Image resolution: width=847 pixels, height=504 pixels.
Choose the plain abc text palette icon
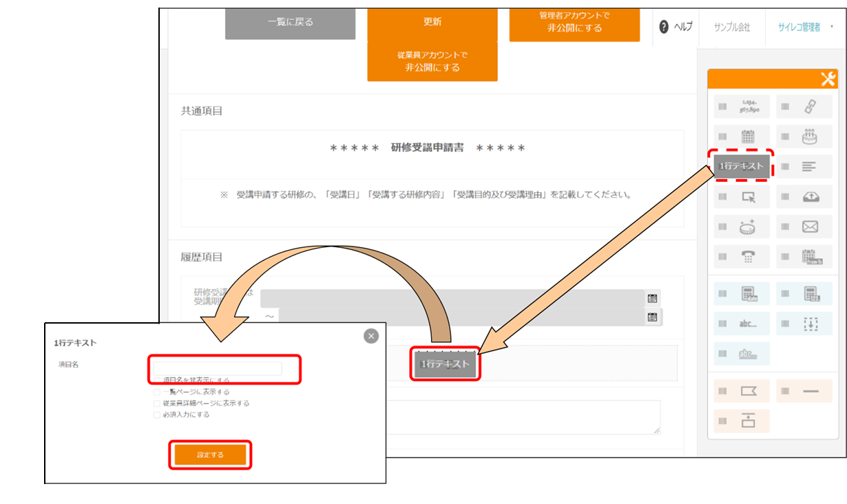(x=748, y=324)
